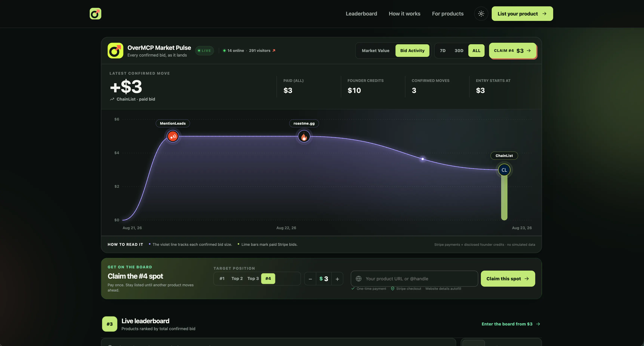Viewport: 644px width, 346px height.
Task: Click the Website details autofill text
Action: pos(443,289)
